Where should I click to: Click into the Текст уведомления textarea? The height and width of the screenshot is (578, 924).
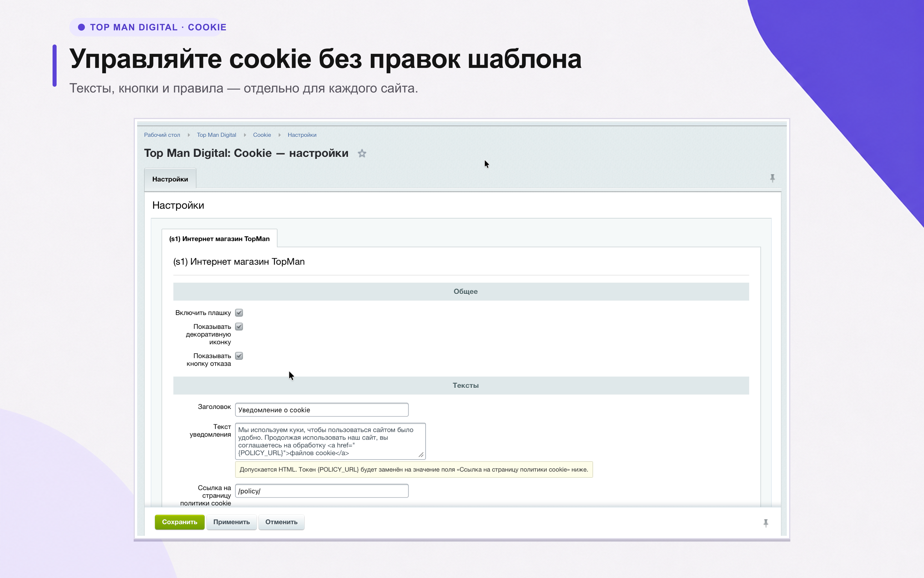(330, 441)
